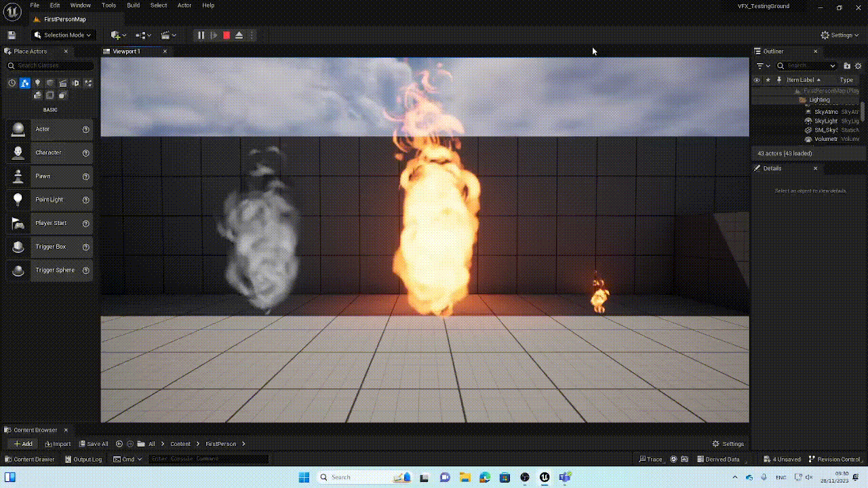Screen dimensions: 868x488
Task: Open Recently Placed clock icon category
Action: point(12,83)
